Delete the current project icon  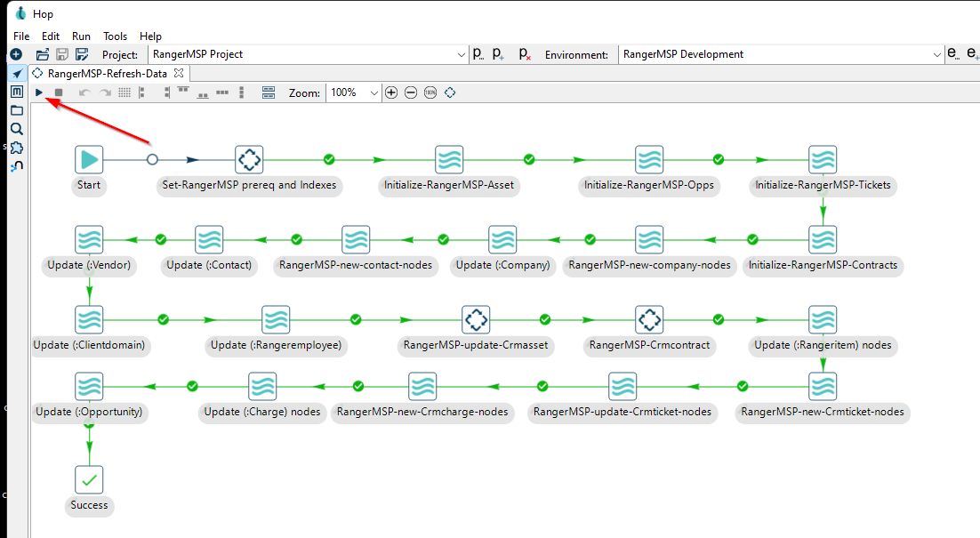(x=525, y=53)
